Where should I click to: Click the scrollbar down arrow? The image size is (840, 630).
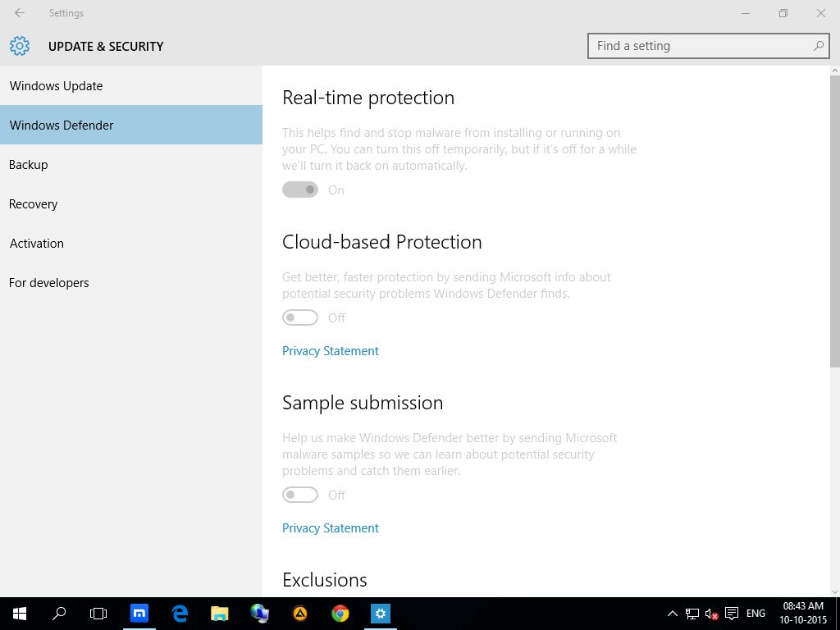click(834, 592)
